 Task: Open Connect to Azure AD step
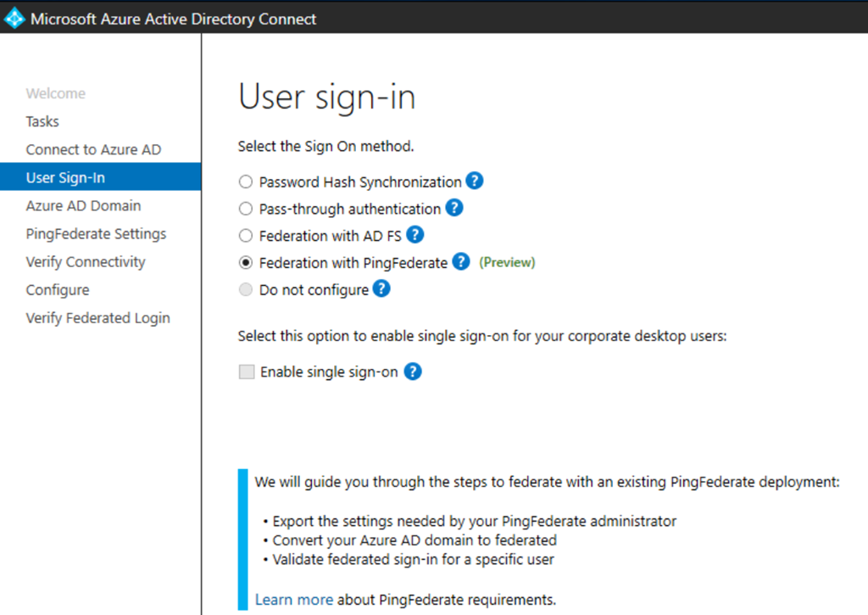(x=93, y=149)
